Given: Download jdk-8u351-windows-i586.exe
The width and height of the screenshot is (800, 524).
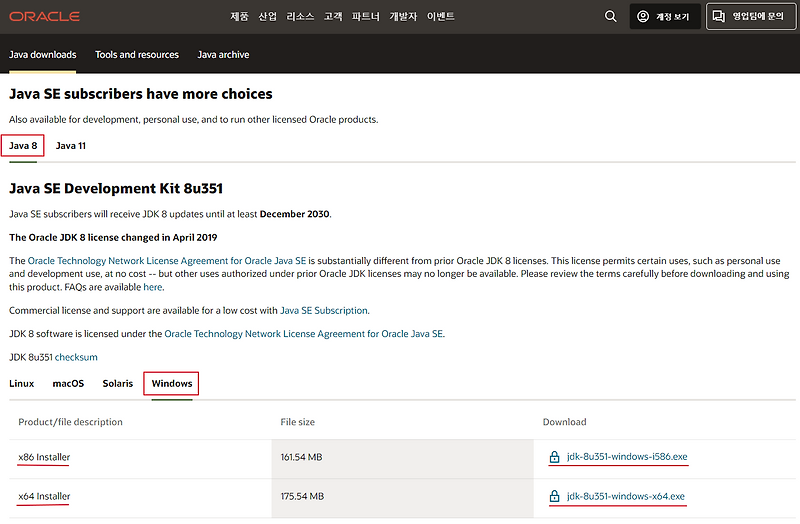Looking at the screenshot, I should point(626,457).
